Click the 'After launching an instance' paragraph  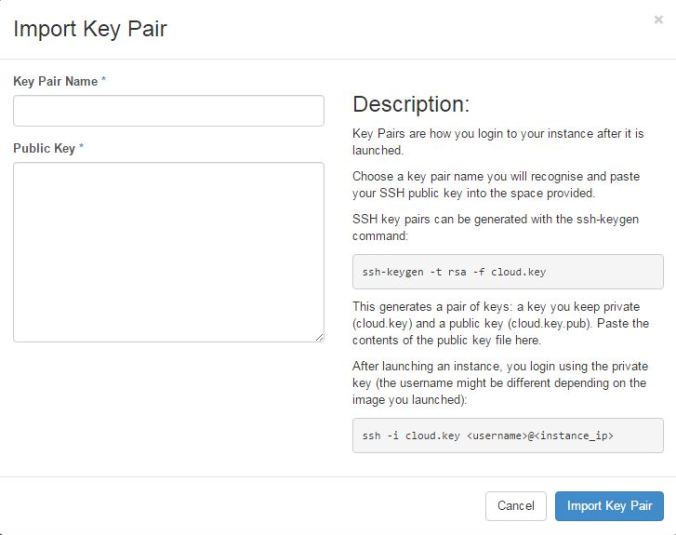coord(500,383)
